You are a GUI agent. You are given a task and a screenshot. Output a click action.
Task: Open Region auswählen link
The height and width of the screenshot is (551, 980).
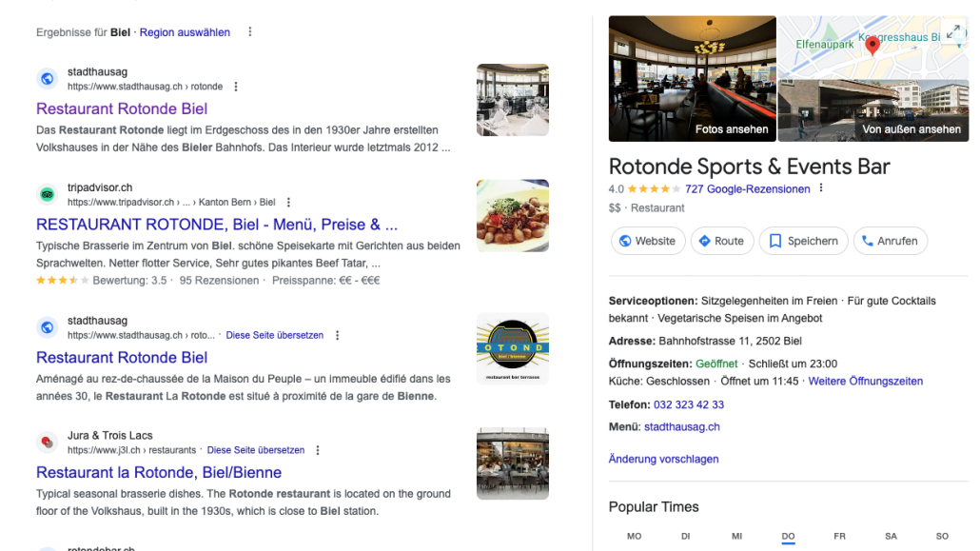[185, 32]
